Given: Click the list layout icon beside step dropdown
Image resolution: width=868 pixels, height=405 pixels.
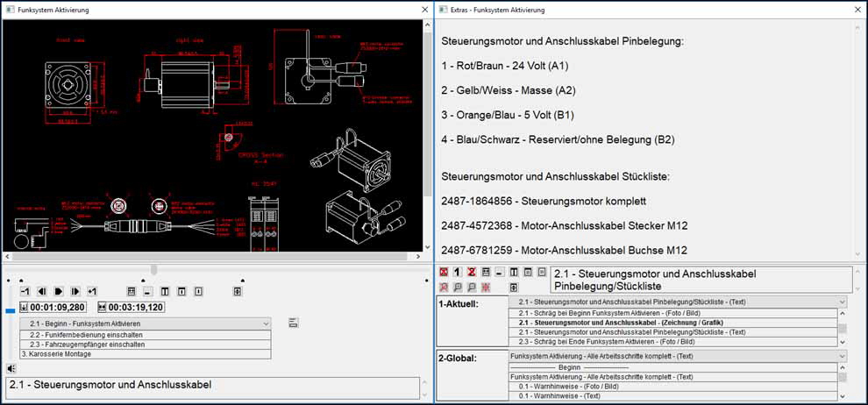Looking at the screenshot, I should [x=293, y=323].
